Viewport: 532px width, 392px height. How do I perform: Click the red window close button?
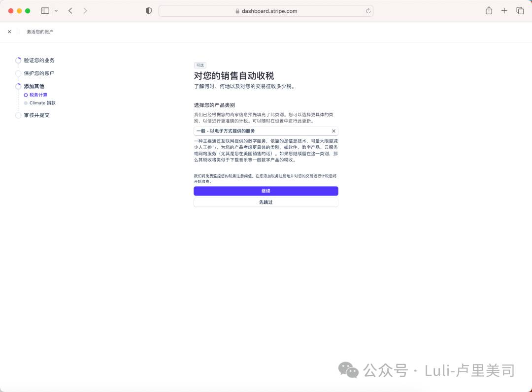(x=11, y=11)
